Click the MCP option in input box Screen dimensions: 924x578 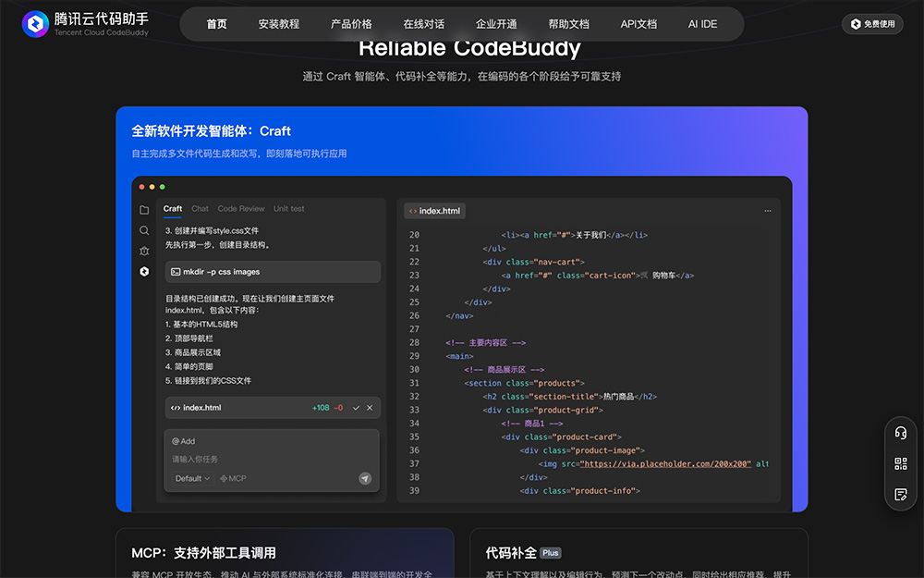tap(233, 478)
